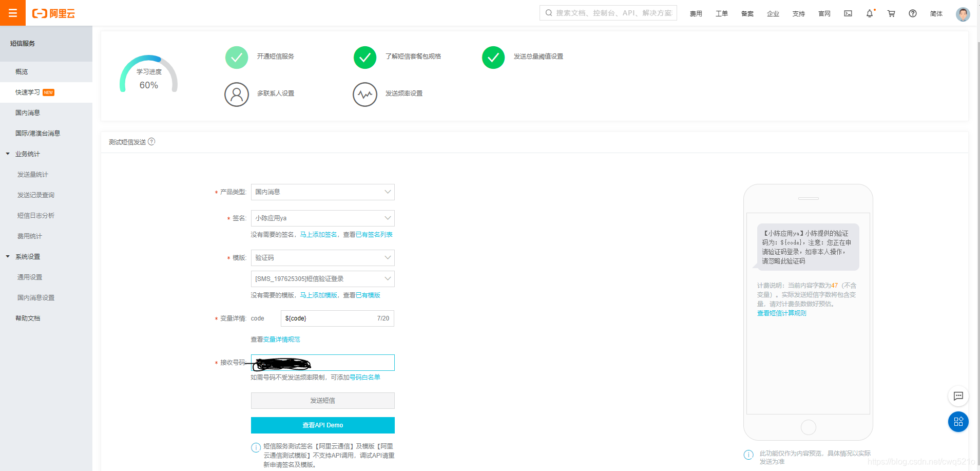Collapse the 系统设置 section
The width and height of the screenshot is (980, 471).
coord(7,256)
